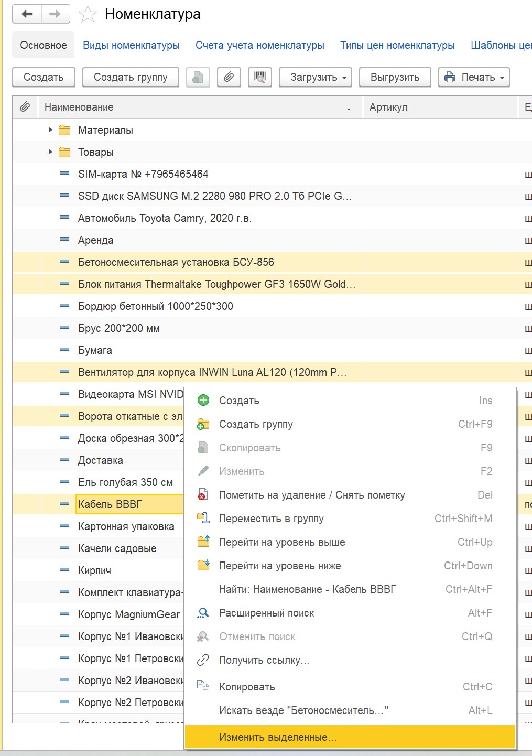The height and width of the screenshot is (756, 532).
Task: Click the Создать toolbar button
Action: pyautogui.click(x=44, y=78)
